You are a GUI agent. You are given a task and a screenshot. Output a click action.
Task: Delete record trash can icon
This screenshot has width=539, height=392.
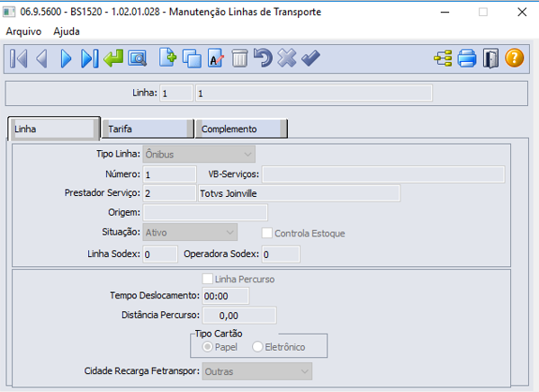pos(239,58)
